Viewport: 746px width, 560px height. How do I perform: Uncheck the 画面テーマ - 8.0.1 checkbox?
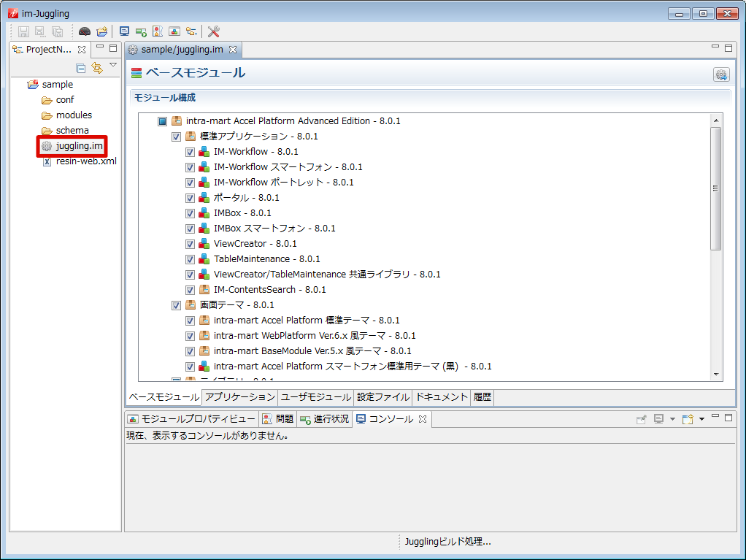pos(176,305)
